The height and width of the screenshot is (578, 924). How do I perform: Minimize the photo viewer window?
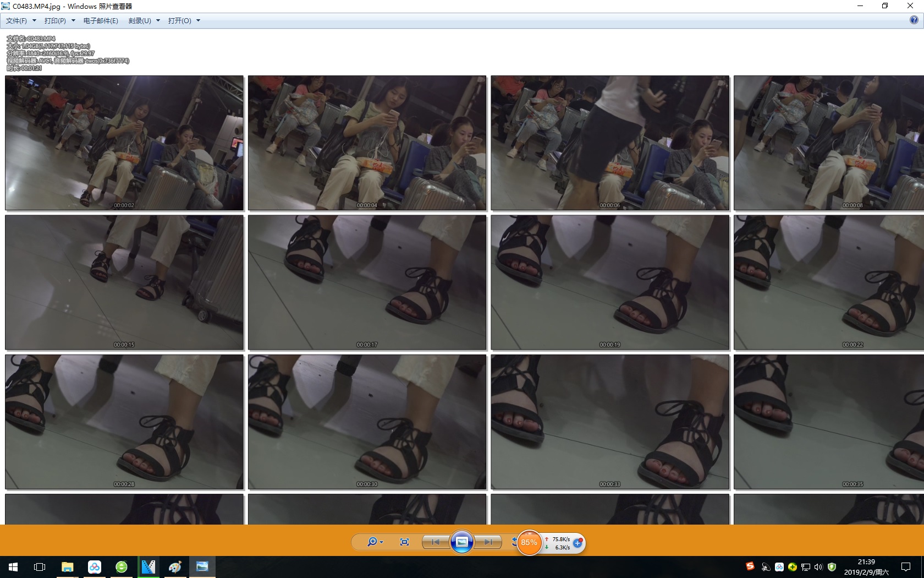point(860,6)
